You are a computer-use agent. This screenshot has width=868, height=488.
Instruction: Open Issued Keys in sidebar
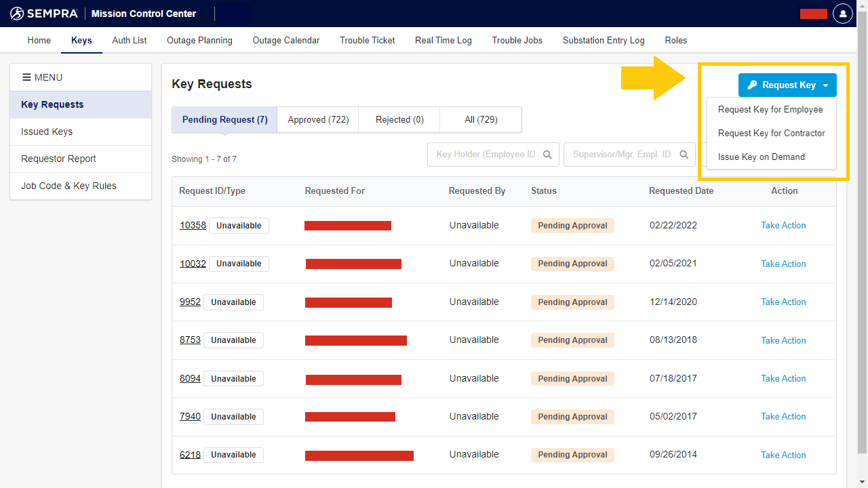[x=47, y=132]
